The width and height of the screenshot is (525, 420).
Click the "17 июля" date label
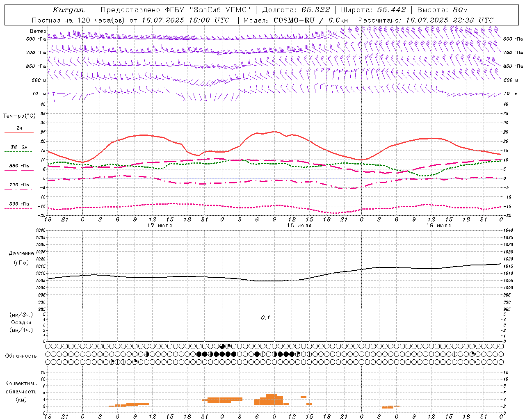[160, 225]
